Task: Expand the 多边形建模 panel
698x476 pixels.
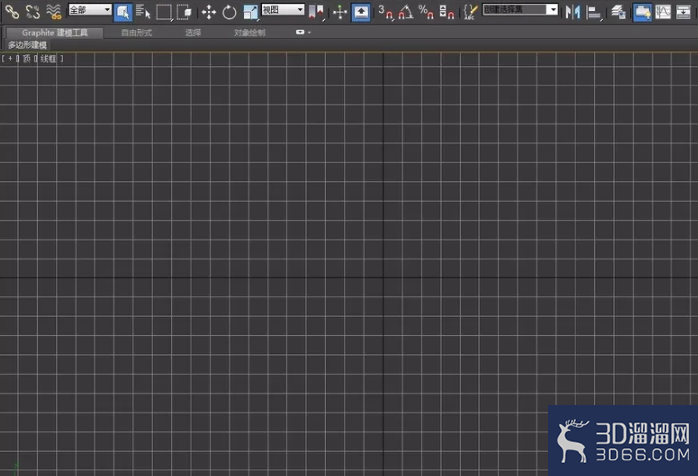Action: coord(27,45)
